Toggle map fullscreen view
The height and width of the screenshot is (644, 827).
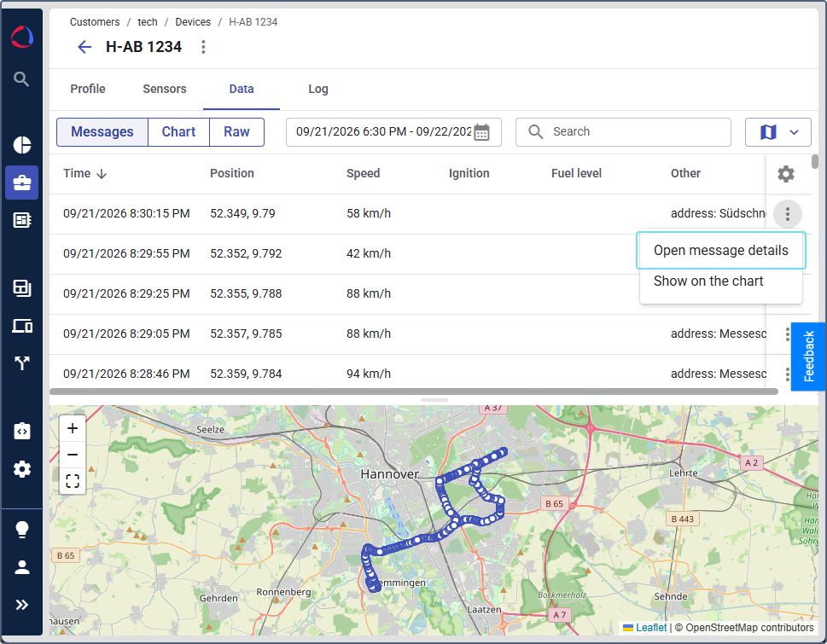[73, 480]
